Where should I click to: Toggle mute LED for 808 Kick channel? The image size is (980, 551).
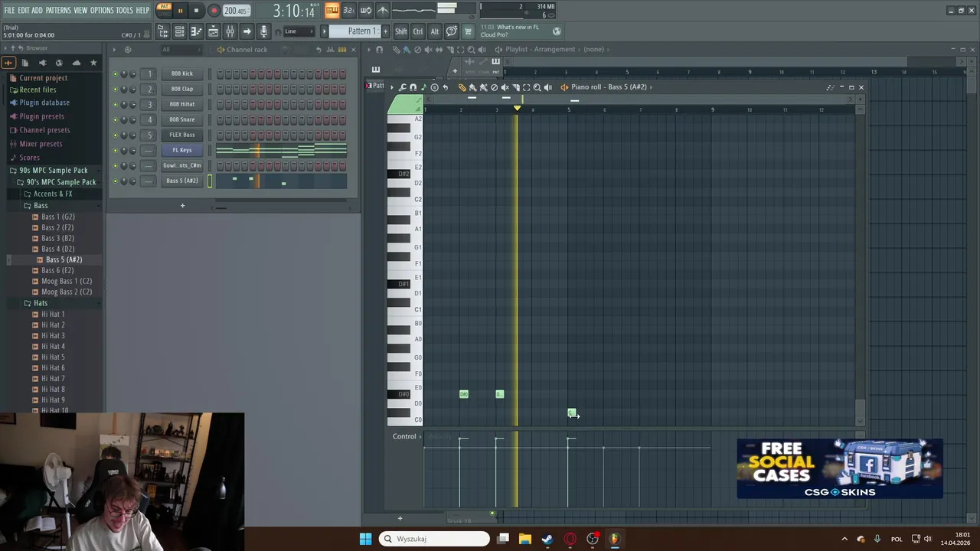click(x=115, y=74)
